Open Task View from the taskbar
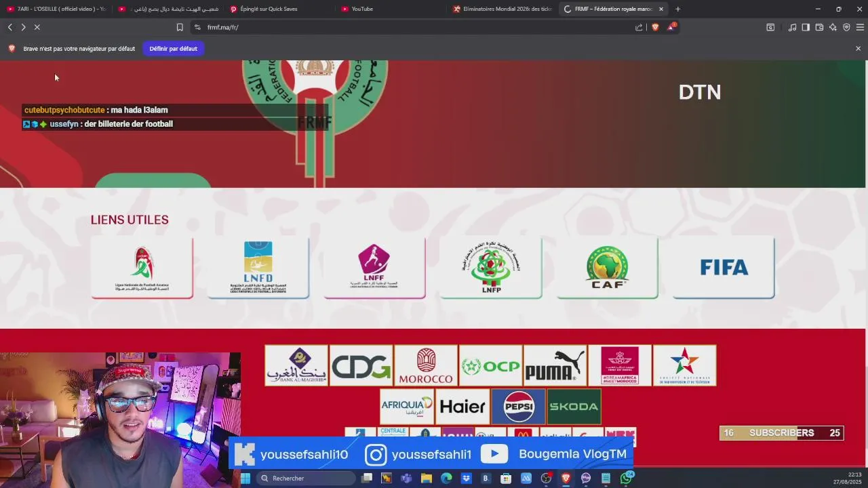The image size is (868, 488). coord(367,479)
